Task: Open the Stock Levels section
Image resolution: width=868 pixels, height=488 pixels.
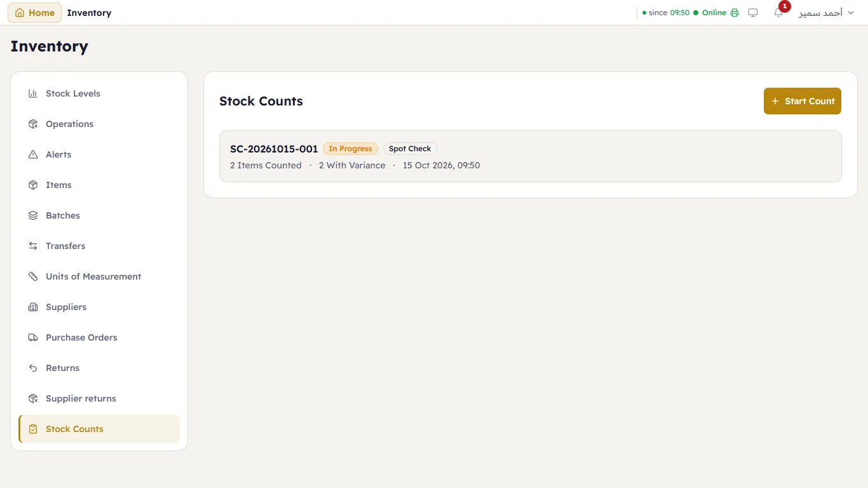Action: 99,93
